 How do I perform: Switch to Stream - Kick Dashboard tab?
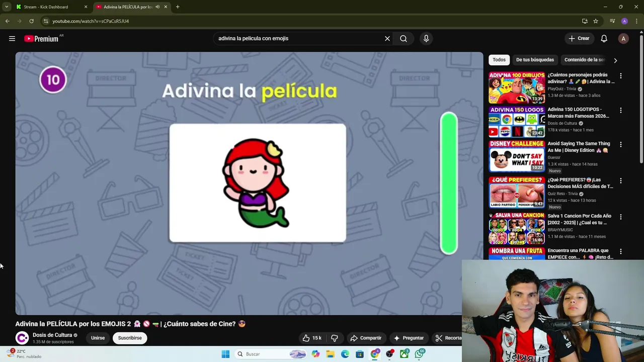(52, 7)
